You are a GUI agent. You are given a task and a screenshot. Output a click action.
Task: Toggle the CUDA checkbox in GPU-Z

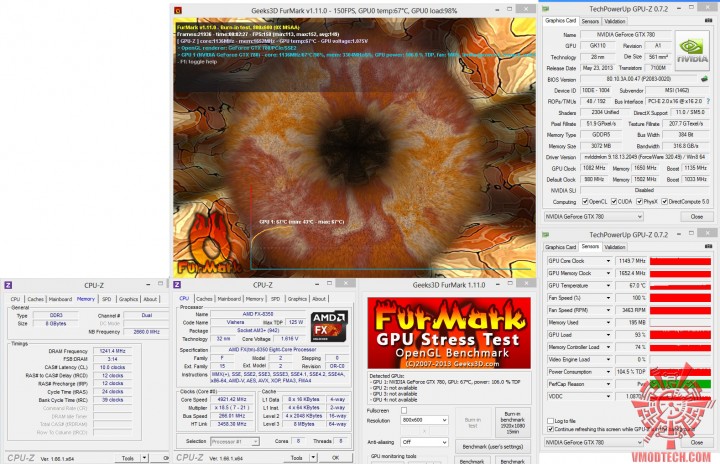pos(613,202)
